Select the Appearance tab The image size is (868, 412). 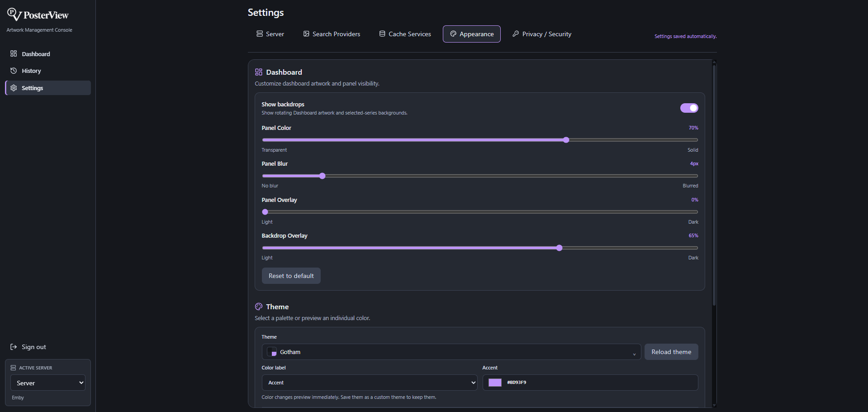(x=472, y=34)
